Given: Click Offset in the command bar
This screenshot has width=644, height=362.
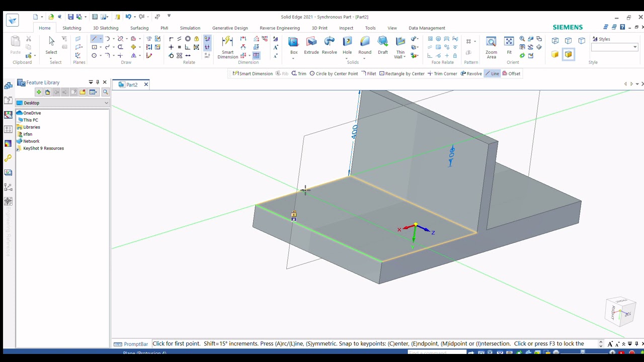Looking at the screenshot, I should tap(511, 74).
